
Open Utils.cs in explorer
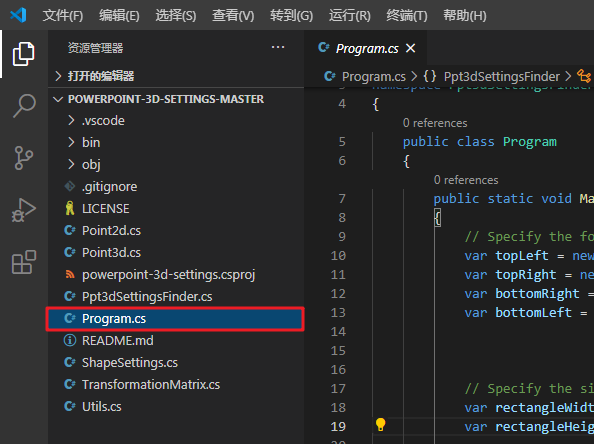click(x=176, y=406)
